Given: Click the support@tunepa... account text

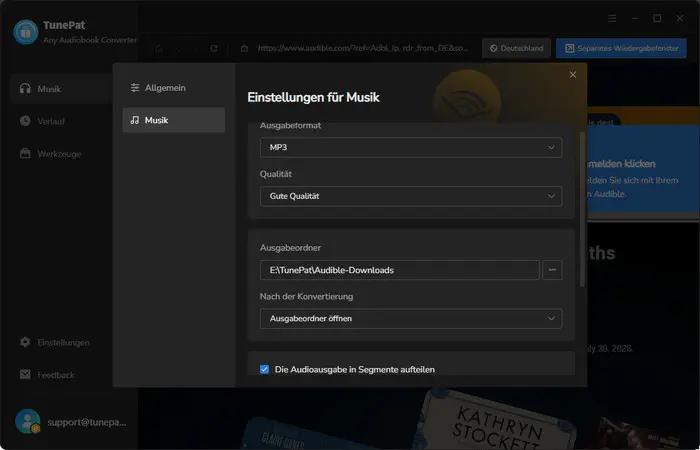Looking at the screenshot, I should 87,422.
